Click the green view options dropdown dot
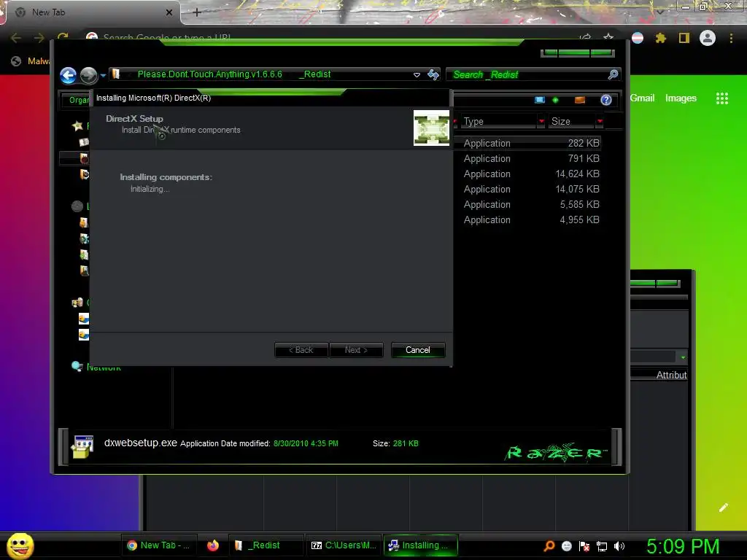 [x=555, y=100]
